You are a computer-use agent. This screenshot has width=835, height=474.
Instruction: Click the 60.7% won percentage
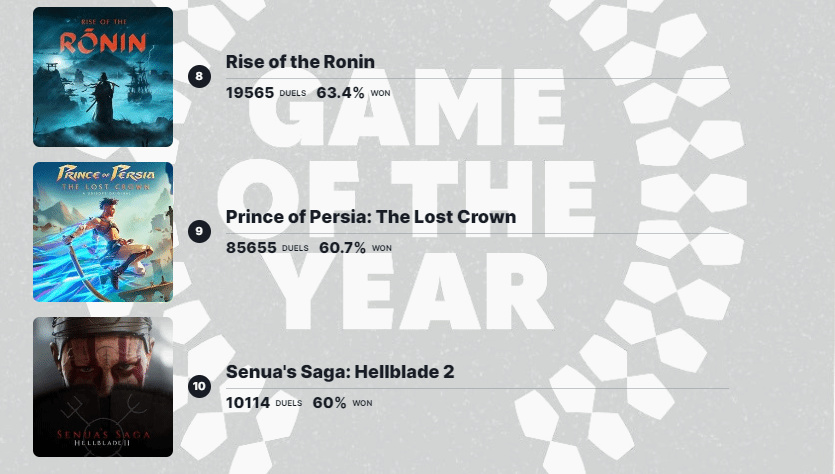pos(342,248)
